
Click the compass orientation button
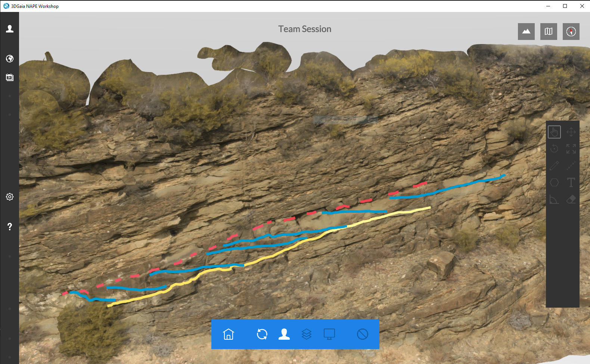[x=571, y=31]
